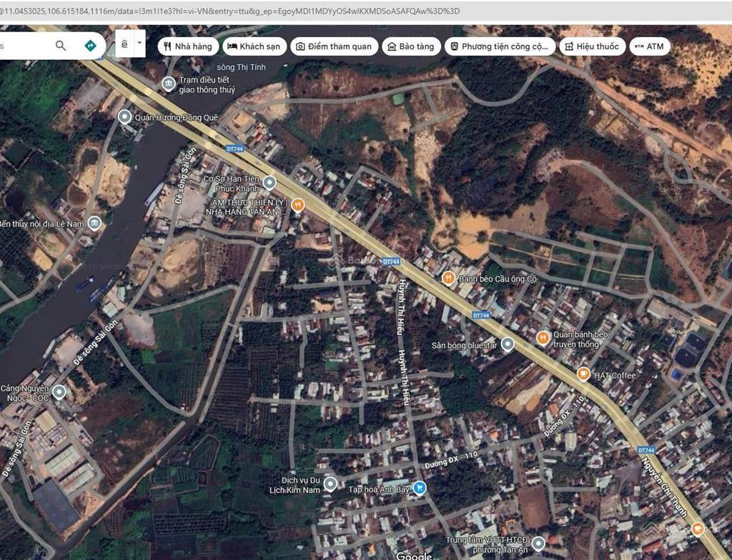
Task: Show Điểm tham quan places
Action: (x=334, y=46)
